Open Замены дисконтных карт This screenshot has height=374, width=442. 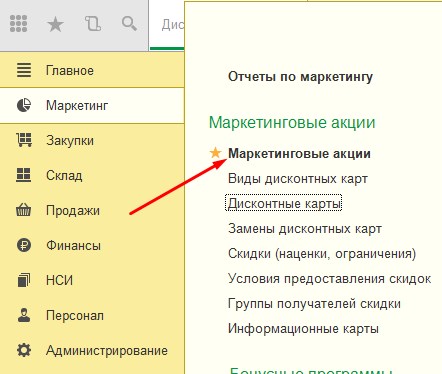pyautogui.click(x=305, y=229)
